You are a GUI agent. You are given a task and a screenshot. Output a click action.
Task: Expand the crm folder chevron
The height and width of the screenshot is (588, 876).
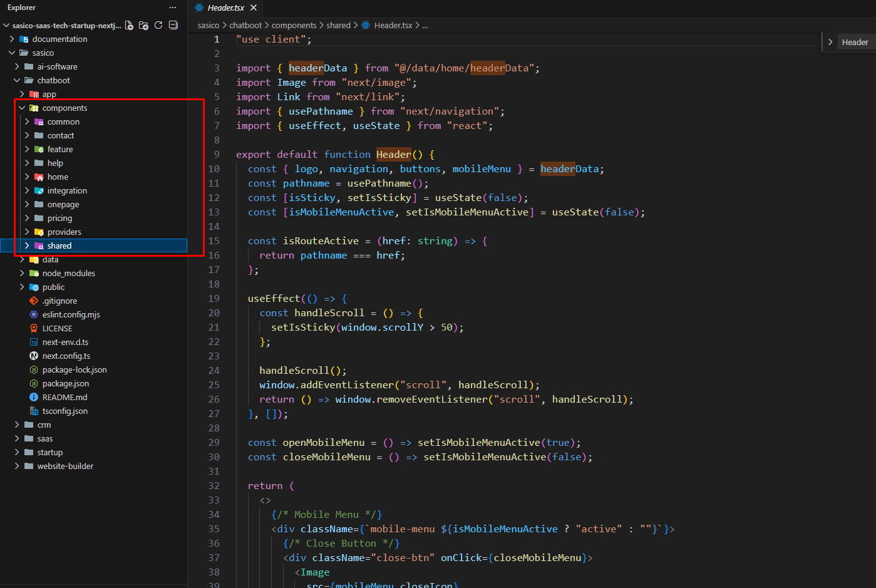[x=16, y=425]
